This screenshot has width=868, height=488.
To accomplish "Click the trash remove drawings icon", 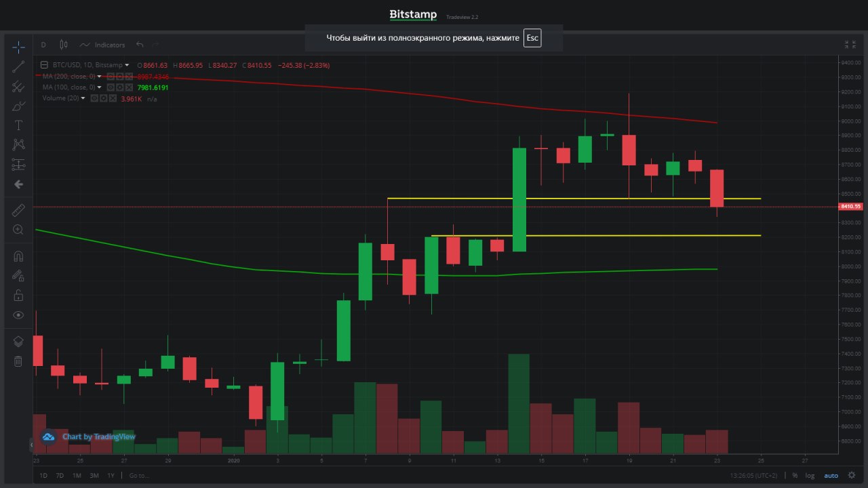I will (18, 361).
